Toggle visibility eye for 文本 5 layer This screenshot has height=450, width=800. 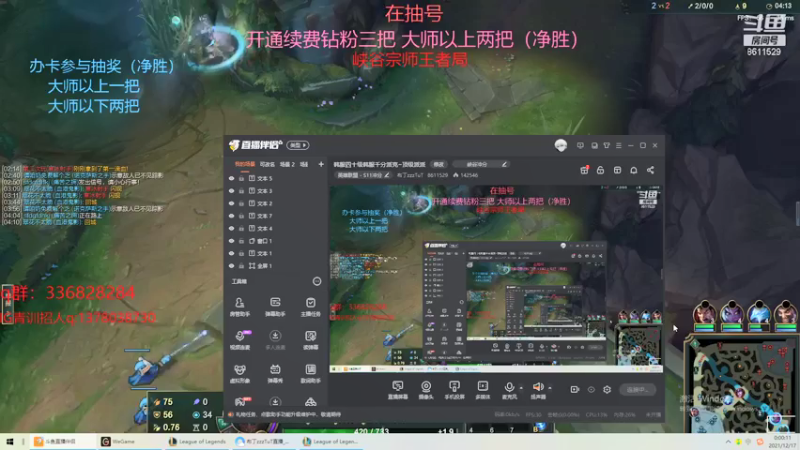tap(232, 179)
